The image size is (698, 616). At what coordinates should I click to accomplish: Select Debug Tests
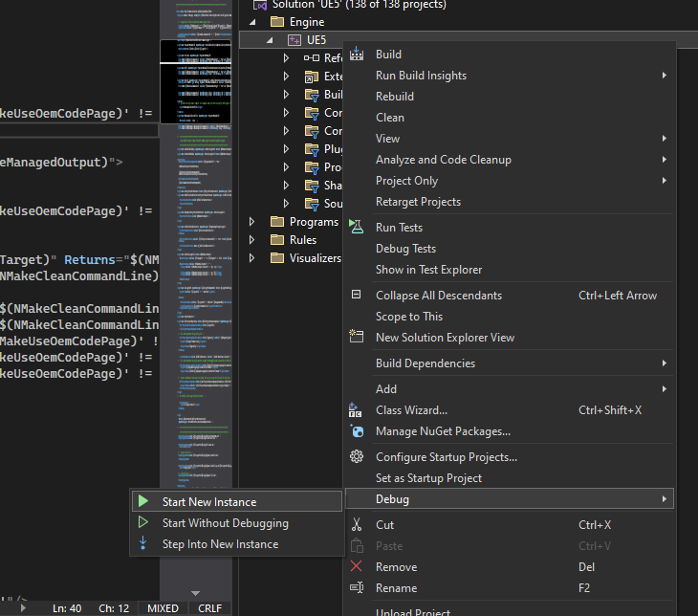[510, 248]
